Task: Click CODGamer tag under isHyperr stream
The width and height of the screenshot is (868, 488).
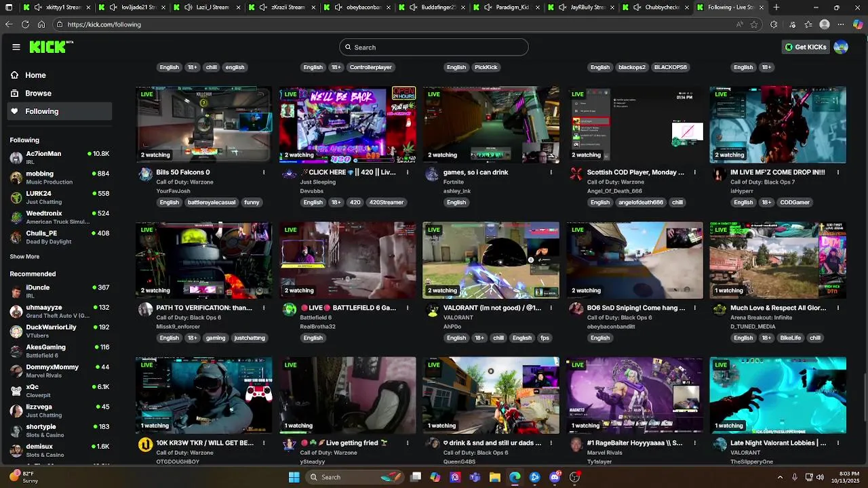Action: click(x=794, y=203)
